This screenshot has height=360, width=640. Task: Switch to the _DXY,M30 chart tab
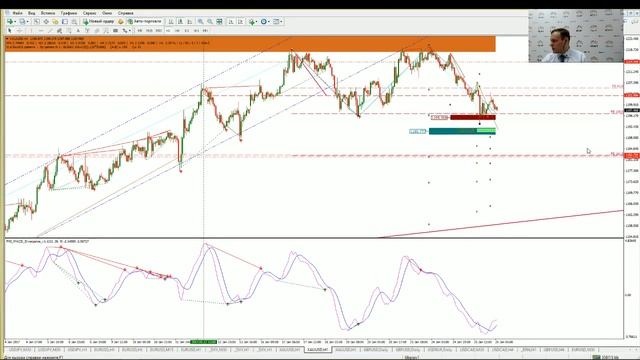[x=218, y=350]
